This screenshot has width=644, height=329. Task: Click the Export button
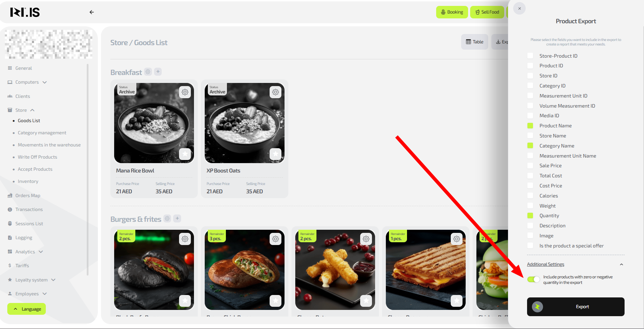[x=576, y=307]
